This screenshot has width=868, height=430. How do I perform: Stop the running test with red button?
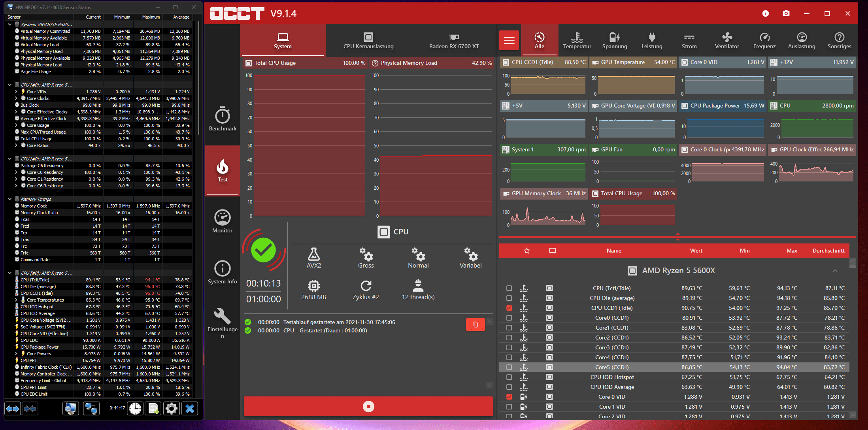coord(368,406)
